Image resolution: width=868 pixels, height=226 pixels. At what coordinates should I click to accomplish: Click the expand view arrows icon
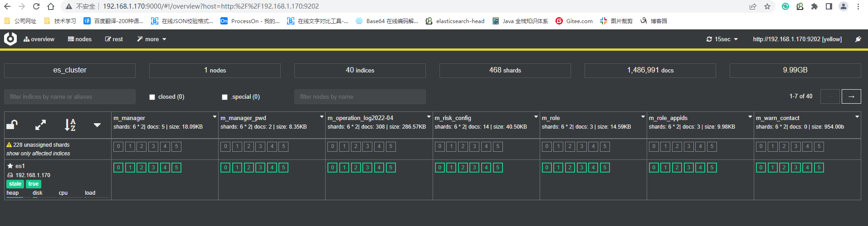pyautogui.click(x=41, y=125)
